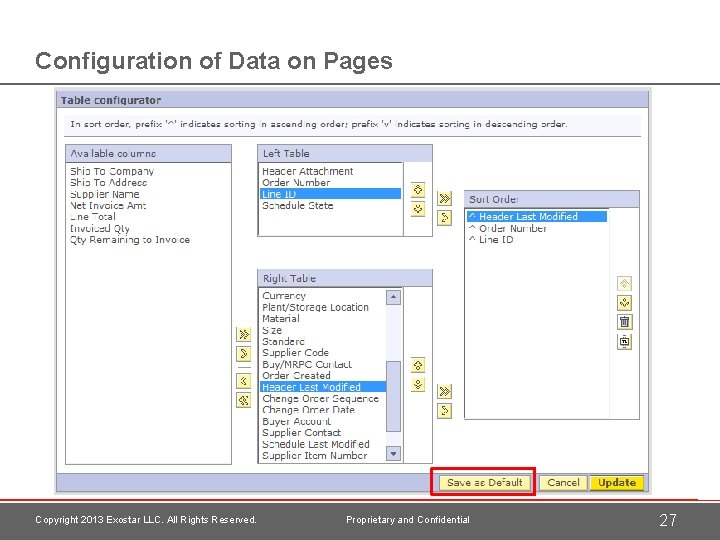Select 'Change Order Sequence' in Right Table
This screenshot has height=540, width=720.
(321, 399)
